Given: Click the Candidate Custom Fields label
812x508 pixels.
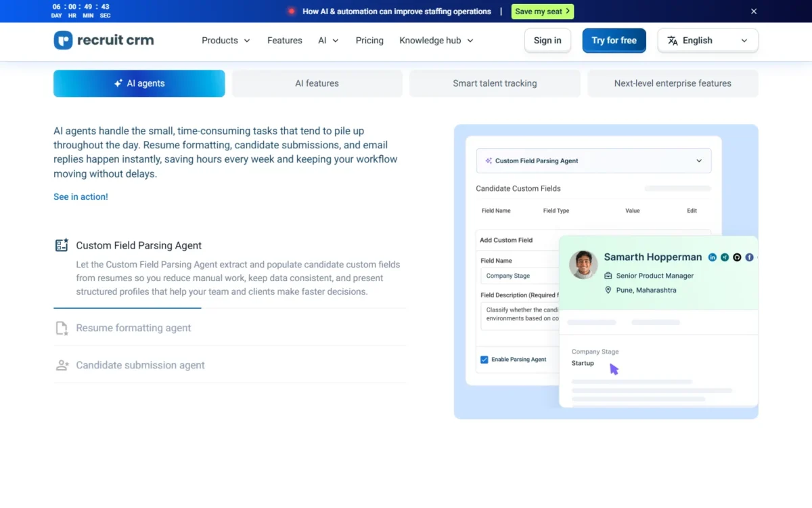Looking at the screenshot, I should point(518,188).
